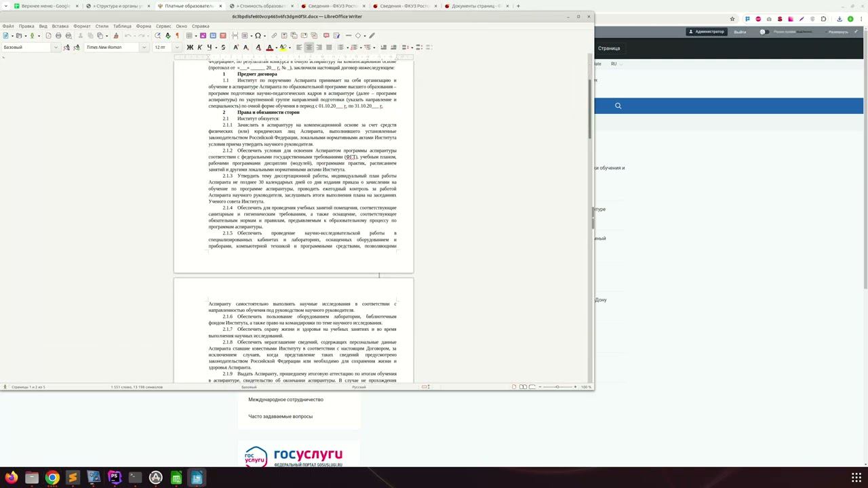Set Center paragraph alignment
This screenshot has width=868, height=488.
click(309, 47)
